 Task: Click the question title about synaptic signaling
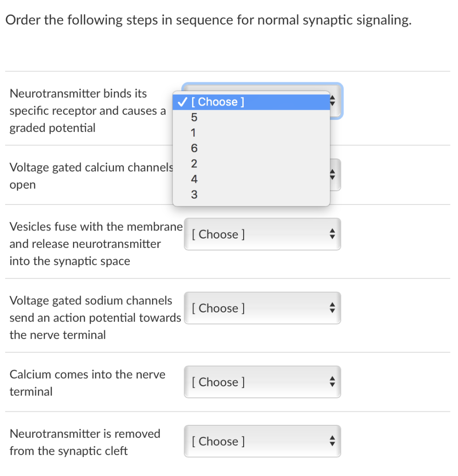pyautogui.click(x=208, y=20)
